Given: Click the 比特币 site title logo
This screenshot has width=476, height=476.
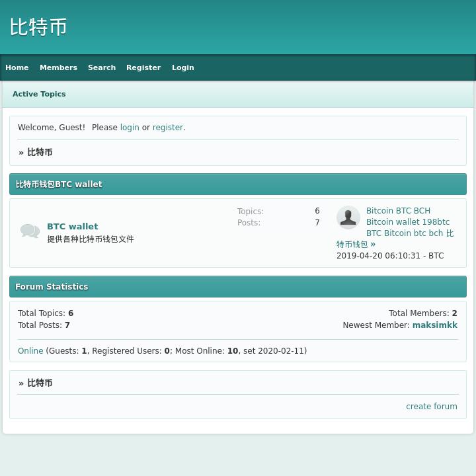Looking at the screenshot, I should tap(38, 27).
